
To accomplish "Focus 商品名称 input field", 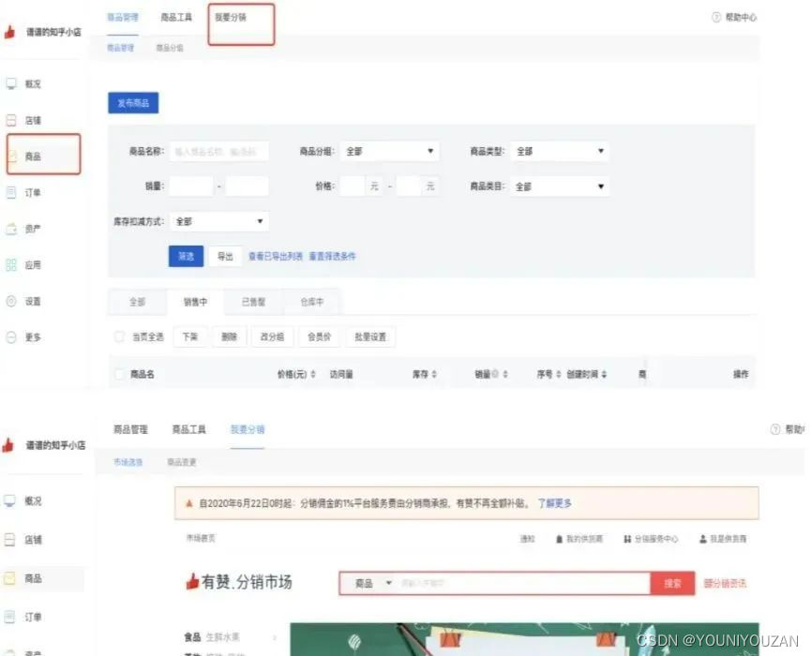I will (x=219, y=151).
